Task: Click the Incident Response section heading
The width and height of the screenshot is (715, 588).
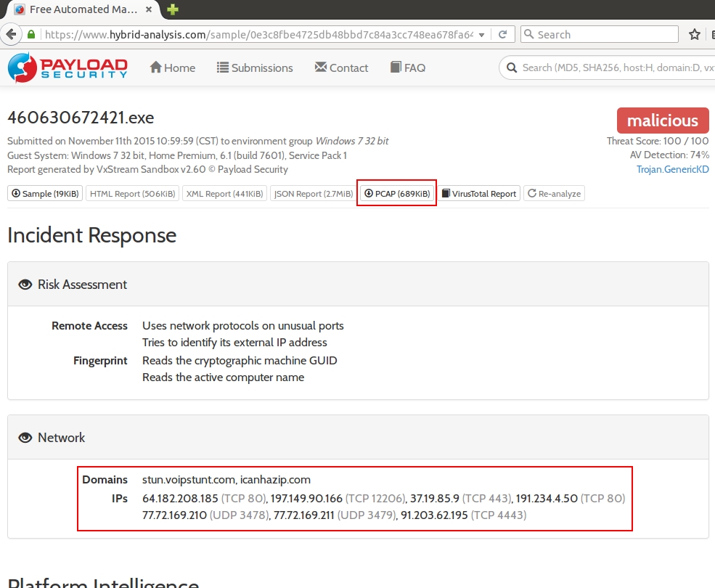Action: [91, 235]
